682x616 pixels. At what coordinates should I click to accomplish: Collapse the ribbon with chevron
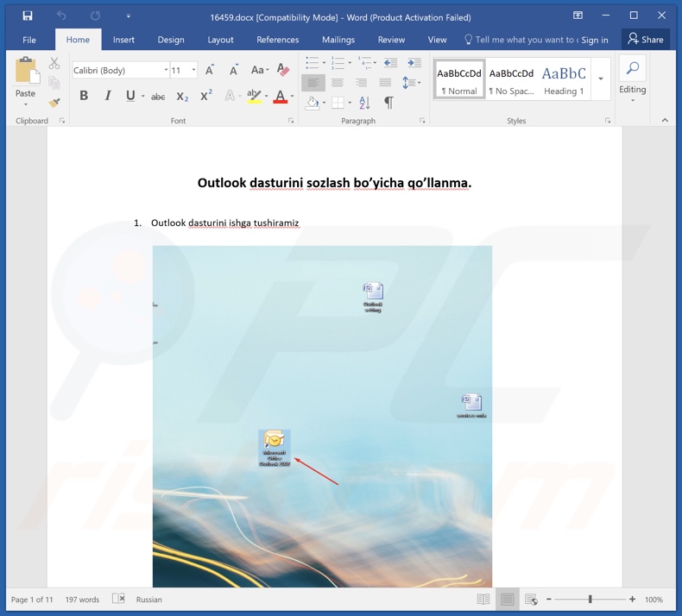[665, 121]
